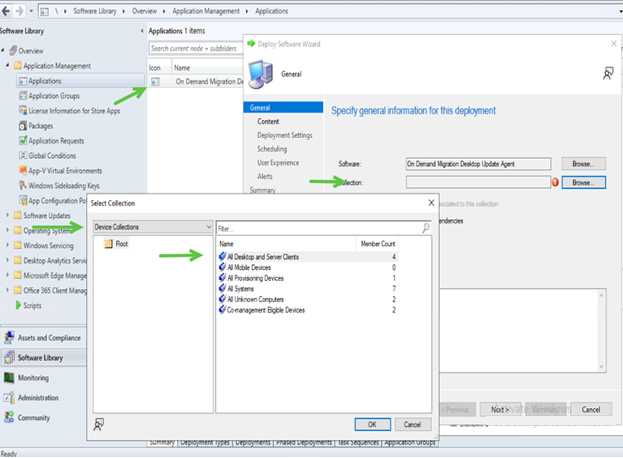623x458 pixels.
Task: Click the applications search box
Action: (x=195, y=48)
